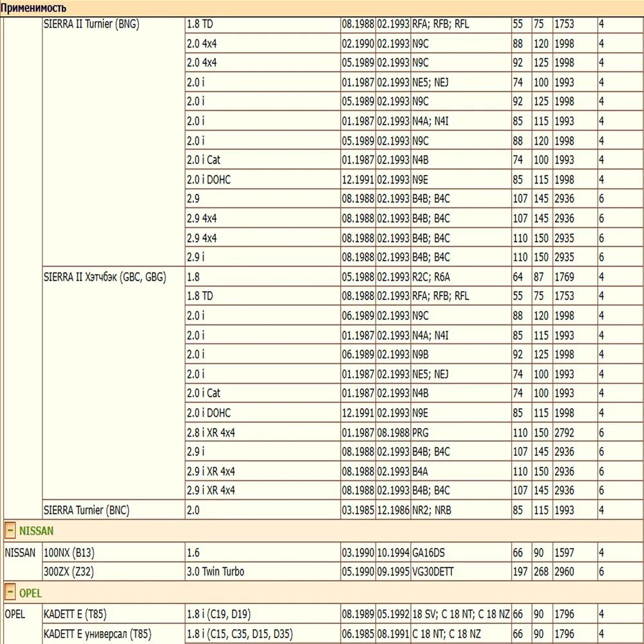Click the minus icon beside Применимость header area
This screenshot has width=644, height=644.
pyautogui.click(x=6, y=8)
